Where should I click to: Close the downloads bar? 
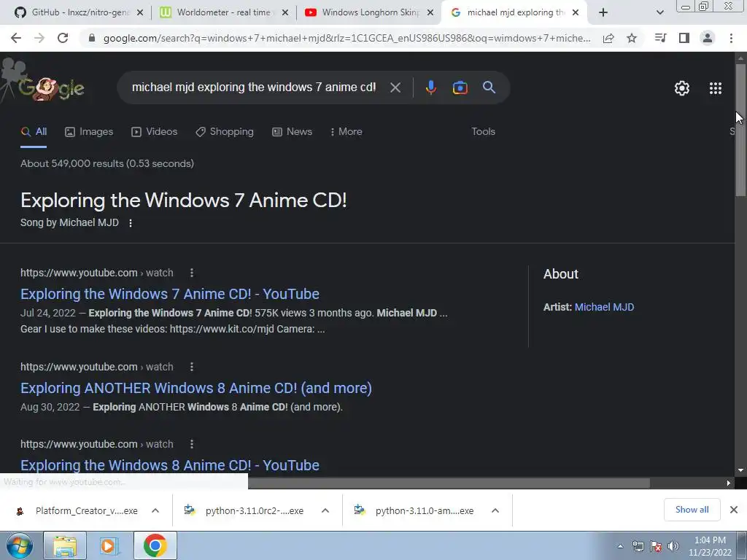(734, 510)
